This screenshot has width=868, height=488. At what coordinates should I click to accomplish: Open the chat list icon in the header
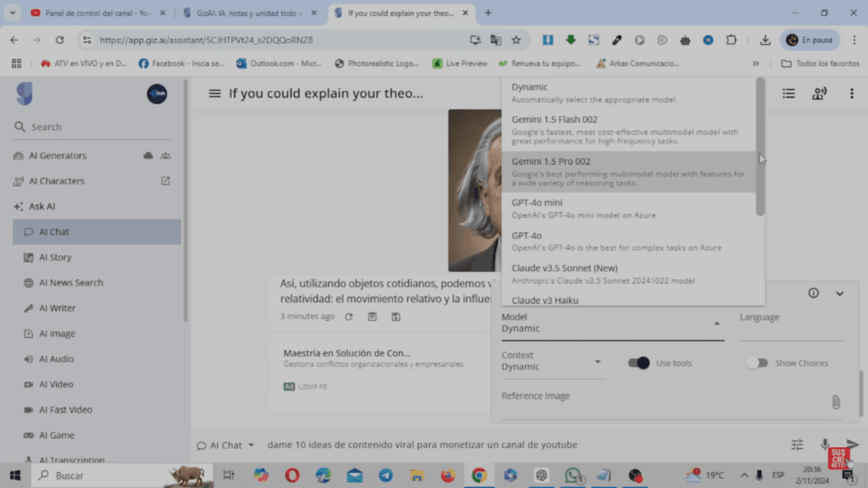pyautogui.click(x=790, y=93)
